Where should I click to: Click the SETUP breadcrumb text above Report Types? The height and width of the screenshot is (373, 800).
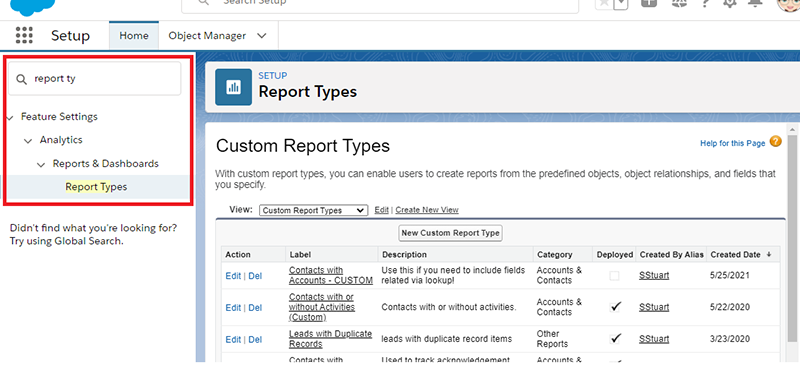click(x=272, y=76)
